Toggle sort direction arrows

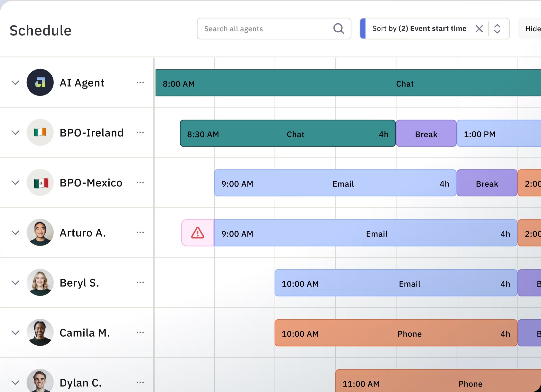[497, 29]
